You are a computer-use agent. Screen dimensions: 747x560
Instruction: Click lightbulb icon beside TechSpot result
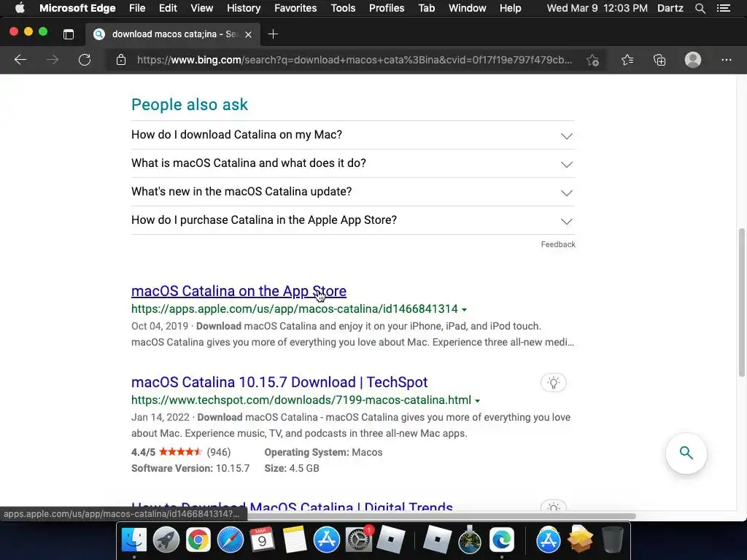point(554,383)
